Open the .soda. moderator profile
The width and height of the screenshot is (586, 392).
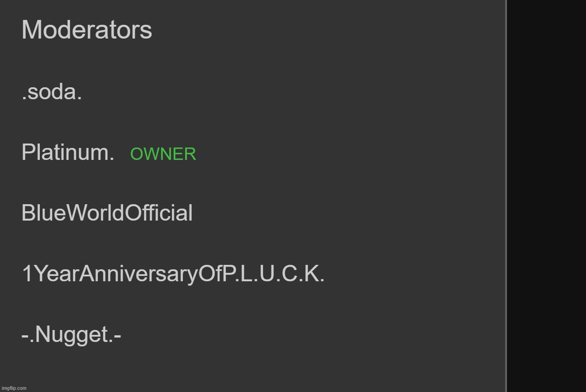point(52,93)
